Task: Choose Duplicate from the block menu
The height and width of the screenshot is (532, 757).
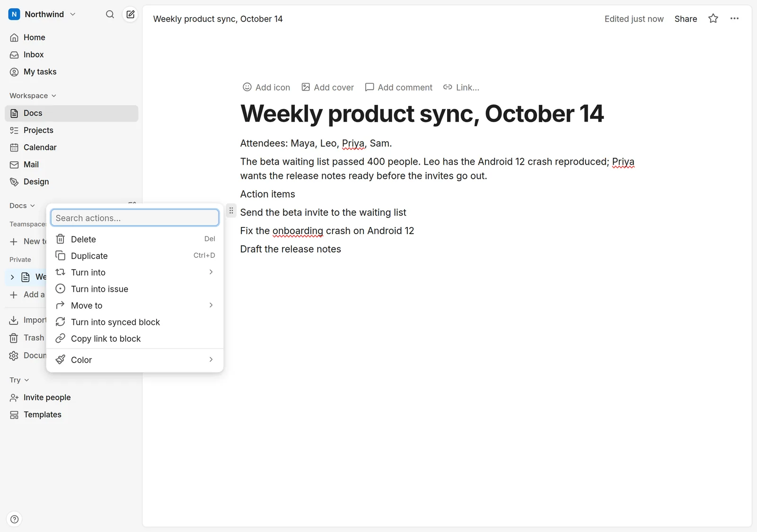Action: coord(135,256)
